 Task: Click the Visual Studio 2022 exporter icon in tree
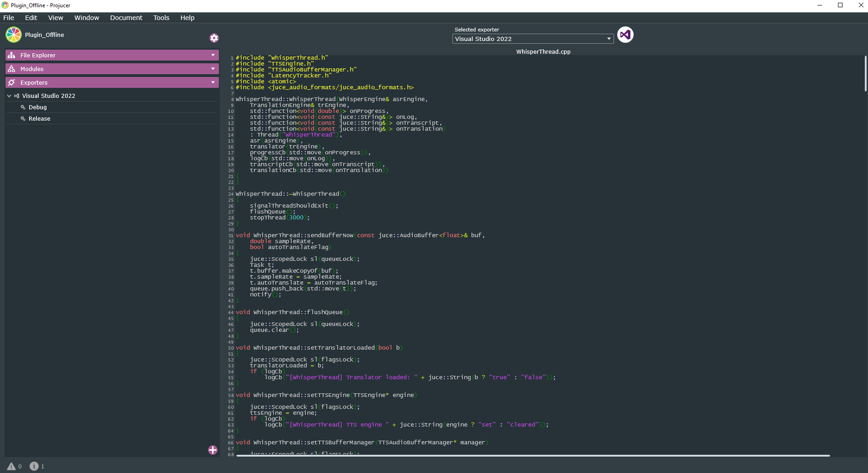click(x=17, y=96)
